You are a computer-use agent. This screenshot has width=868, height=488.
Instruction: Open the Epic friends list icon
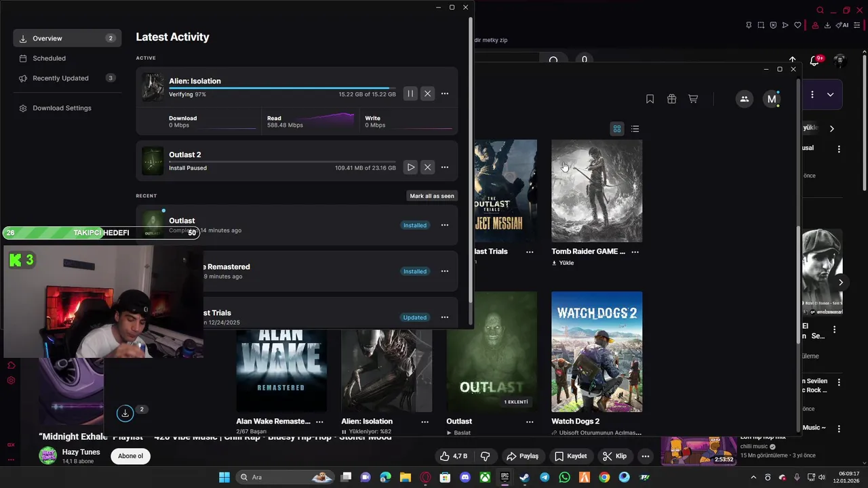point(745,99)
